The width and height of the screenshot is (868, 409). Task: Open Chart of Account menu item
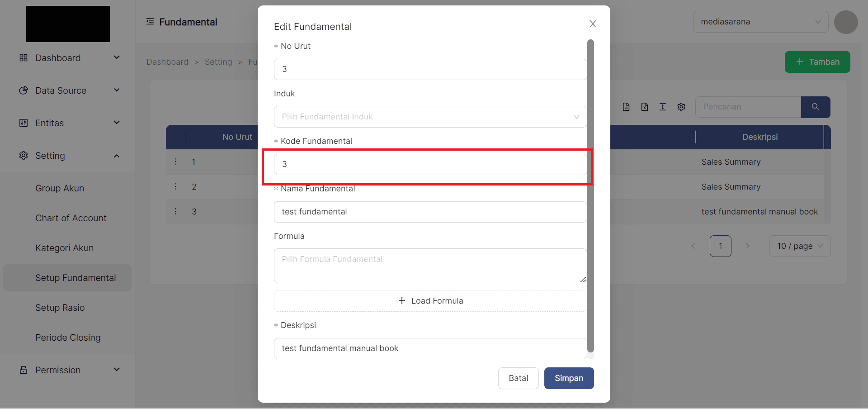point(71,218)
